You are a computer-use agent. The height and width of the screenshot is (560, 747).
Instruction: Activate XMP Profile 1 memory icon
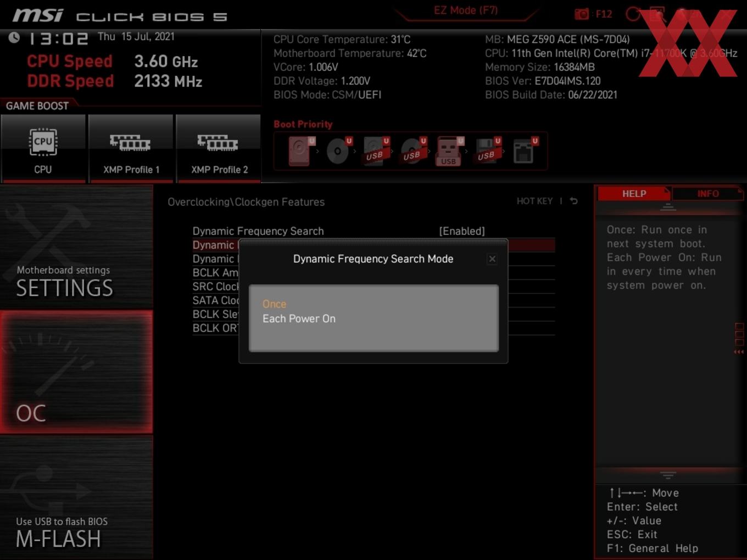point(131,148)
